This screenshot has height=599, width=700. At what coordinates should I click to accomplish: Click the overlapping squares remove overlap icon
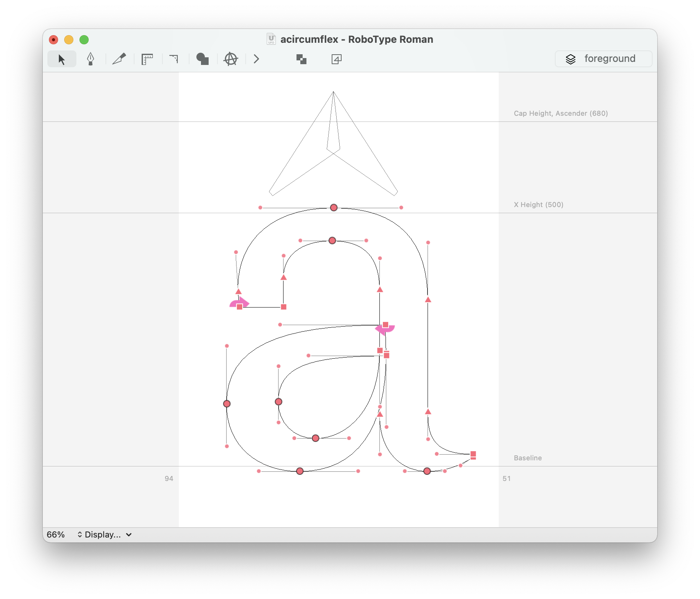click(301, 59)
